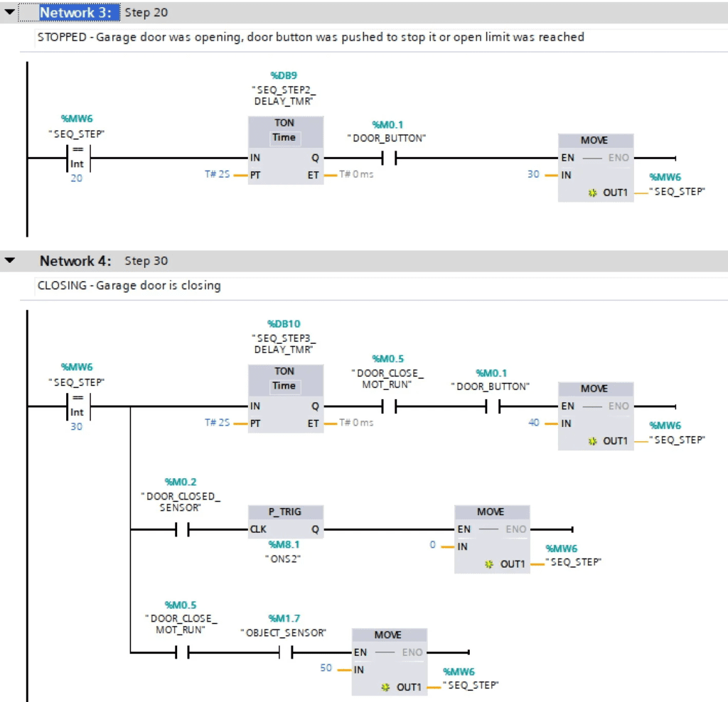Select MOVE block with input 0
This screenshot has width=728, height=702.
[492, 539]
